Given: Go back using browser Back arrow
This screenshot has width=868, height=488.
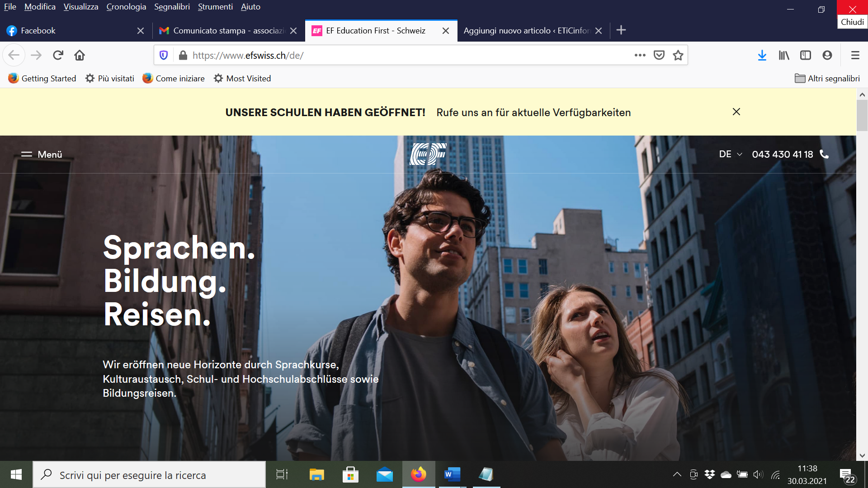Looking at the screenshot, I should pyautogui.click(x=14, y=55).
